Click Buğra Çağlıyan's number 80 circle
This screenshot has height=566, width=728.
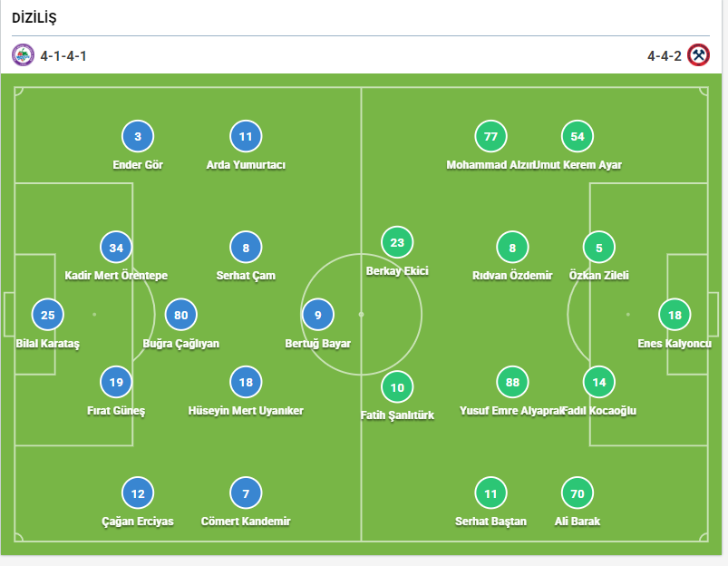[x=181, y=315]
